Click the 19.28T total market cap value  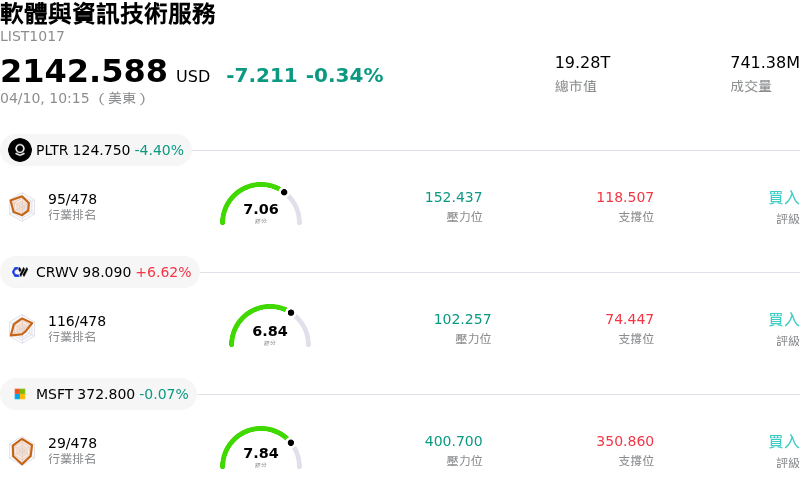pyautogui.click(x=582, y=63)
